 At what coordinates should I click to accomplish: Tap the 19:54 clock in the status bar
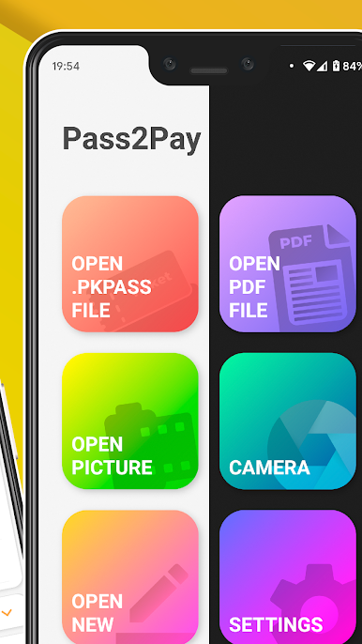point(66,66)
